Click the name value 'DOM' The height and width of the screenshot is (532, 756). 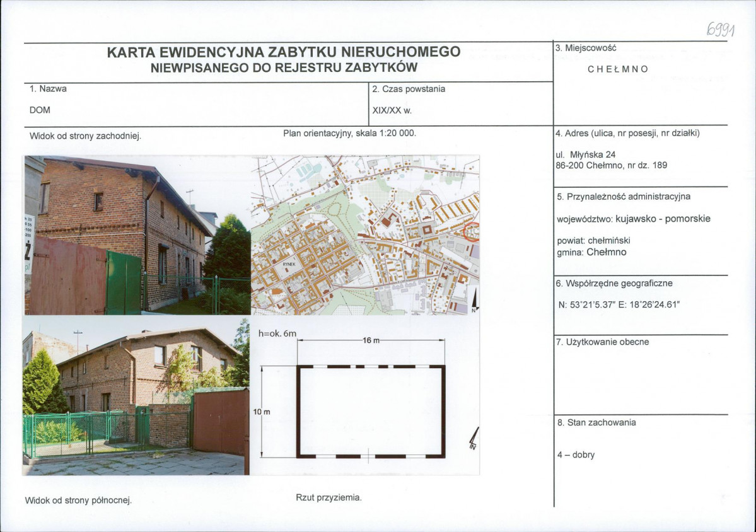pyautogui.click(x=40, y=110)
